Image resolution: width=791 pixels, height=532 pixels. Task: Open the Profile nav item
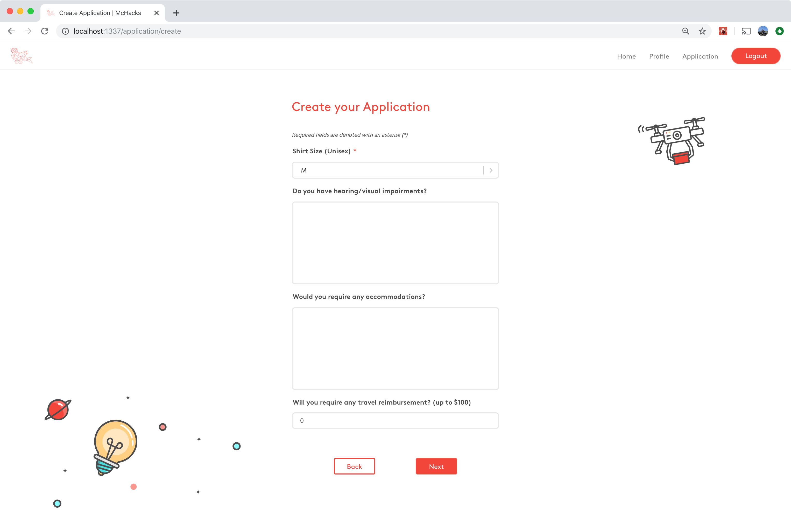659,56
